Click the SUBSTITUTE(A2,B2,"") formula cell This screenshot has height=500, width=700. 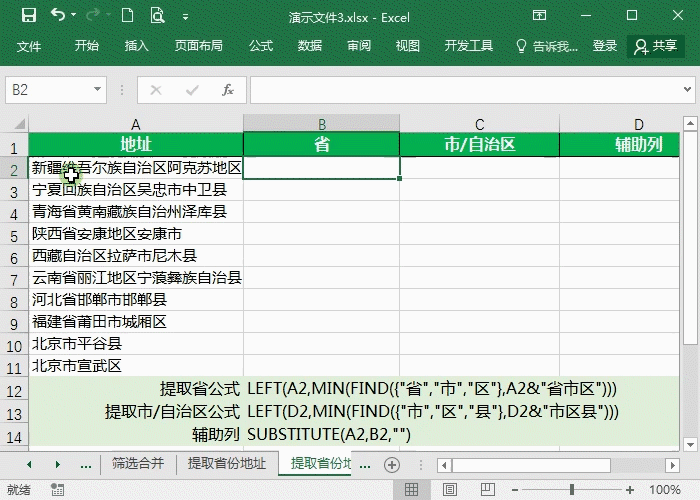(329, 434)
